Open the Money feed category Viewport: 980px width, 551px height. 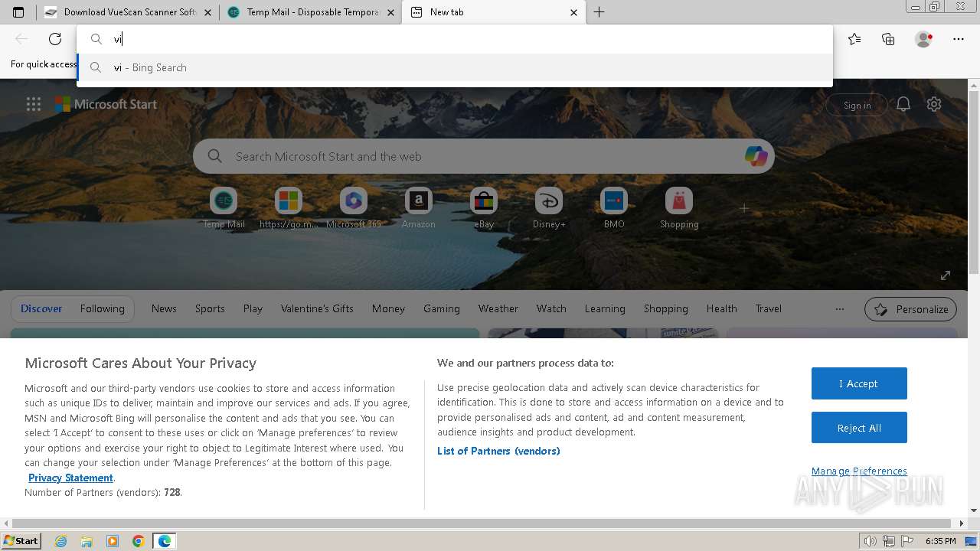pyautogui.click(x=388, y=309)
